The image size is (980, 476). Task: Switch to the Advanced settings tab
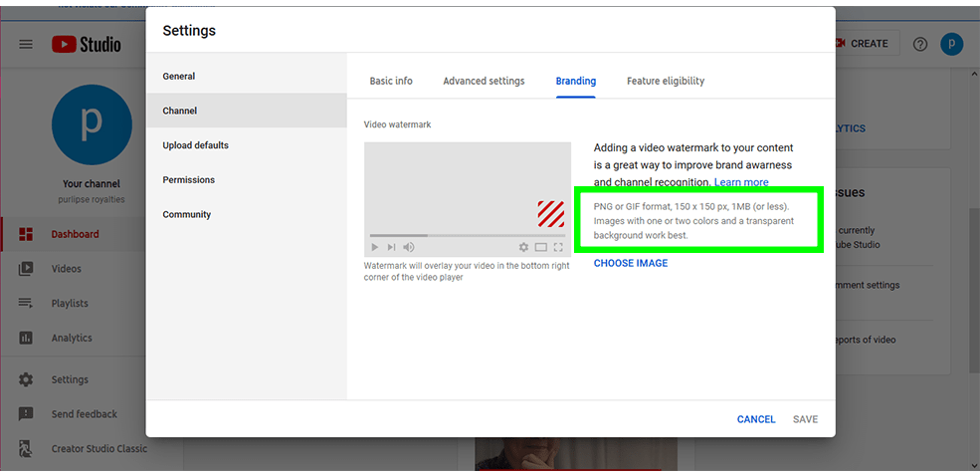click(484, 81)
